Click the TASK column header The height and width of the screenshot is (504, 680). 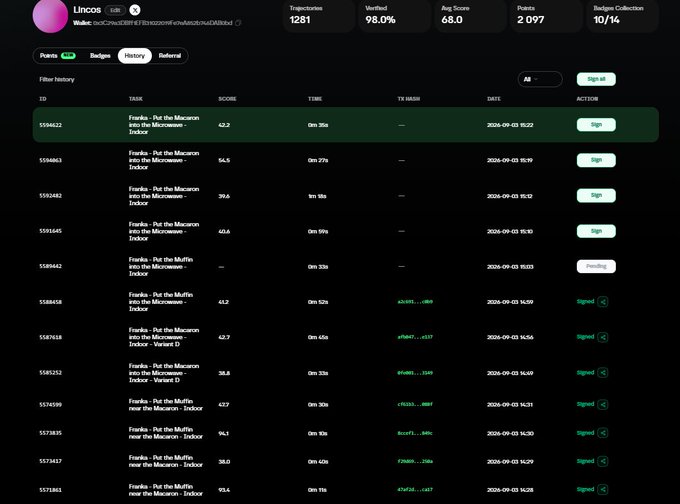(136, 99)
